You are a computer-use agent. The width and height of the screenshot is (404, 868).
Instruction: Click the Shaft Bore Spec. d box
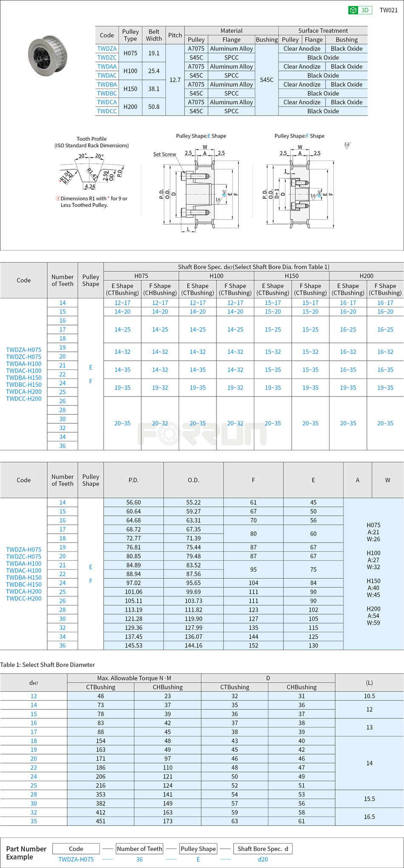point(263,849)
